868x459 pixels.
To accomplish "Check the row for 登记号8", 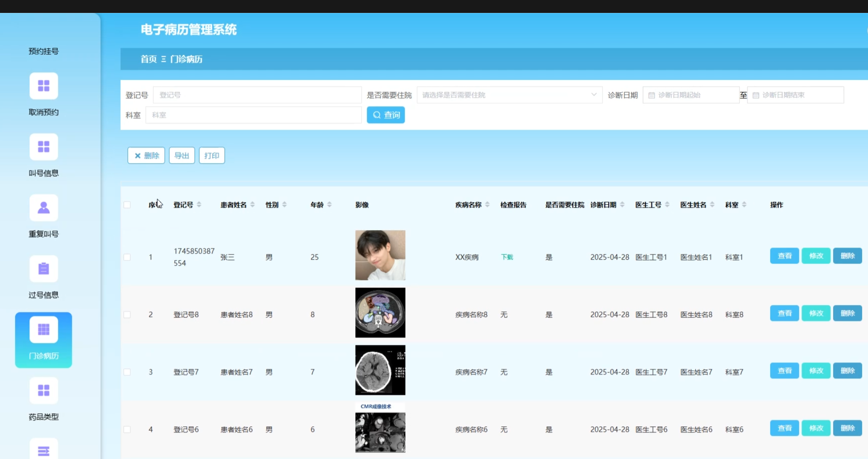I will coord(127,315).
